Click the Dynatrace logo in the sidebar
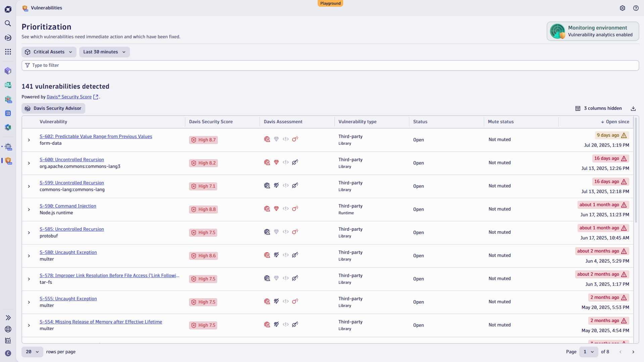Screen dimensions: 644x362 tap(8, 9)
